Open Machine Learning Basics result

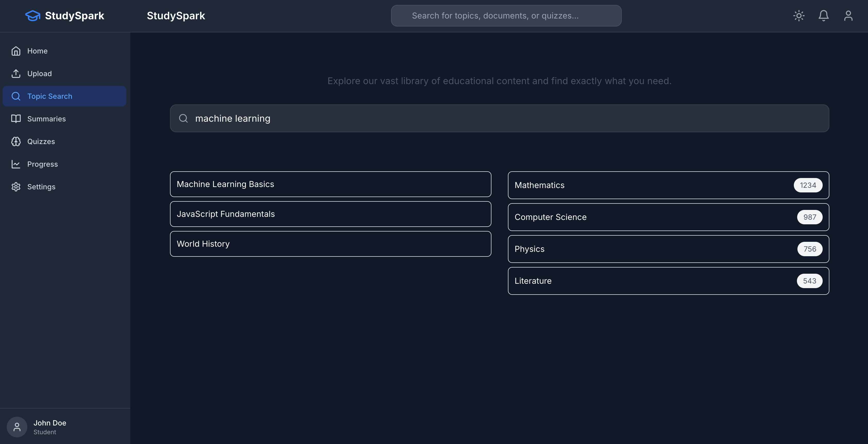click(330, 184)
